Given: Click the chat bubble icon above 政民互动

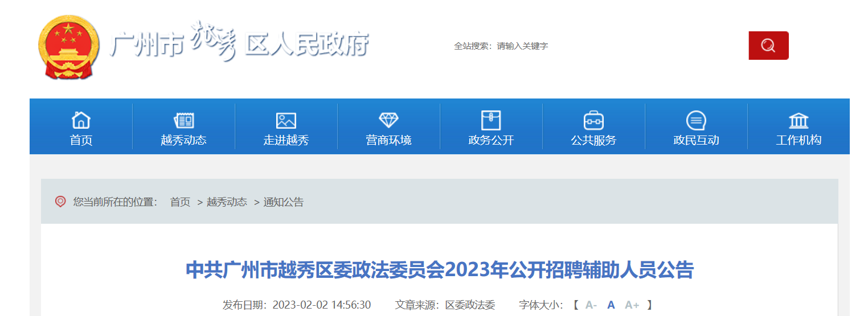Looking at the screenshot, I should (696, 120).
